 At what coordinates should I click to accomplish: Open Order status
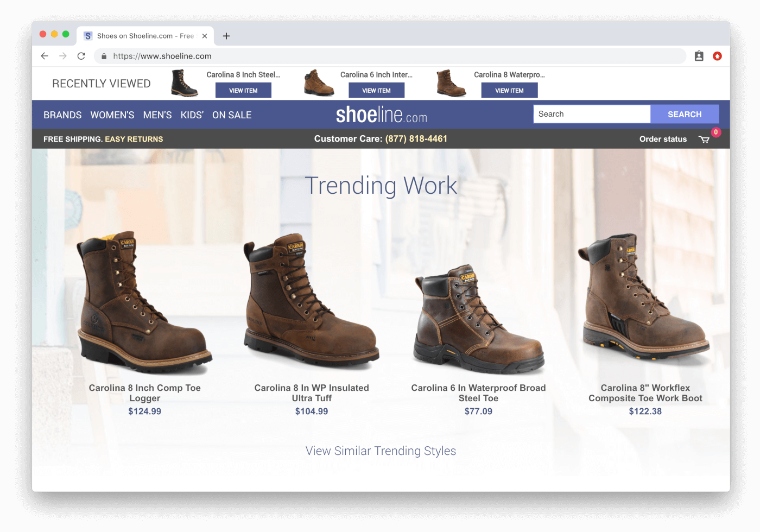click(x=663, y=139)
